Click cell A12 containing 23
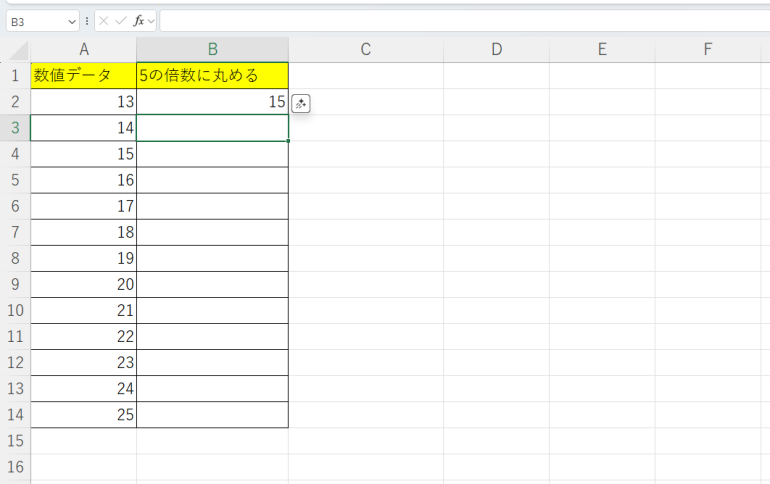Image resolution: width=770 pixels, height=484 pixels. pos(83,362)
